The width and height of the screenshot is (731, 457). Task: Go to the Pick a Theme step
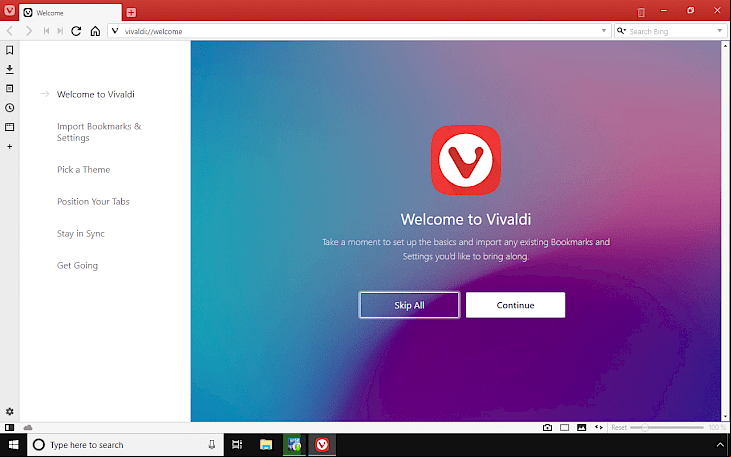point(83,170)
